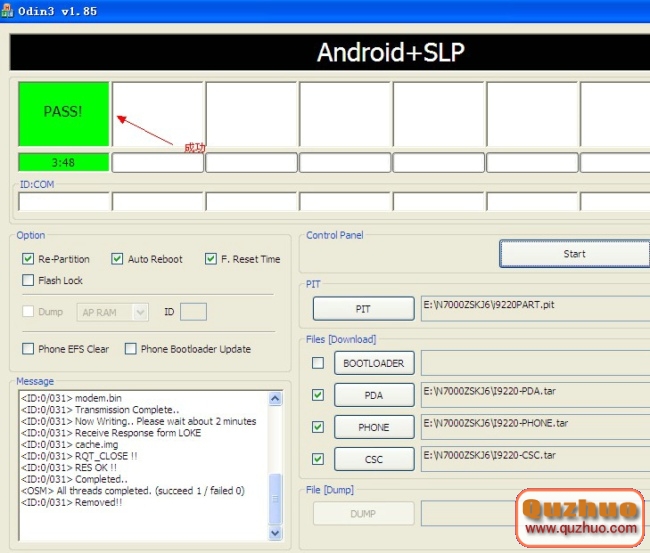Click the first ID:COM port box
Image resolution: width=650 pixels, height=553 pixels.
pos(64,202)
